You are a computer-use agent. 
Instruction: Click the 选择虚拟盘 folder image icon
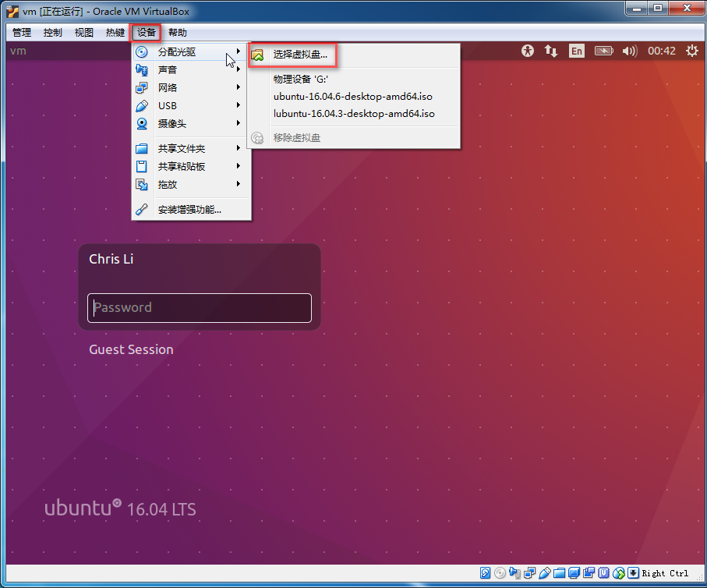(257, 55)
